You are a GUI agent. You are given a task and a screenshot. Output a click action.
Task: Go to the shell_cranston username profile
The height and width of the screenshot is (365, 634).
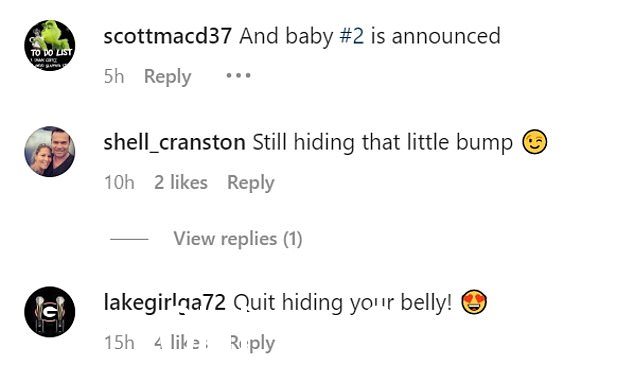click(x=174, y=142)
